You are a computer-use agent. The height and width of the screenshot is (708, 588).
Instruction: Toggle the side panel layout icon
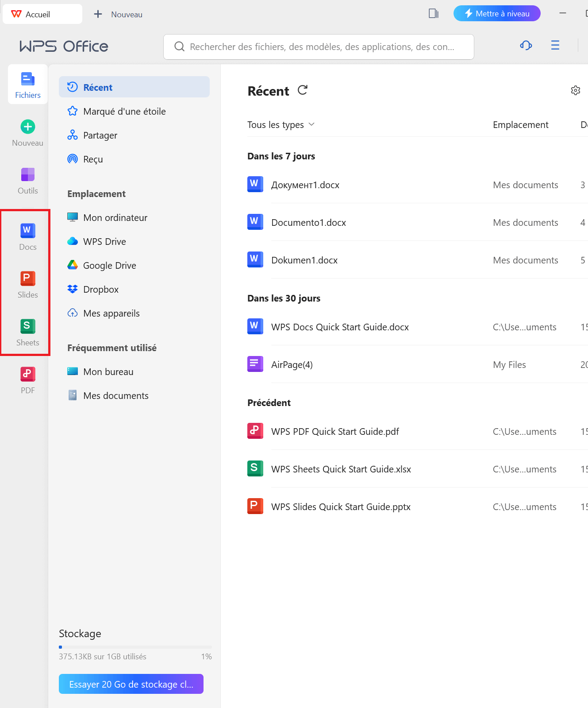[434, 14]
